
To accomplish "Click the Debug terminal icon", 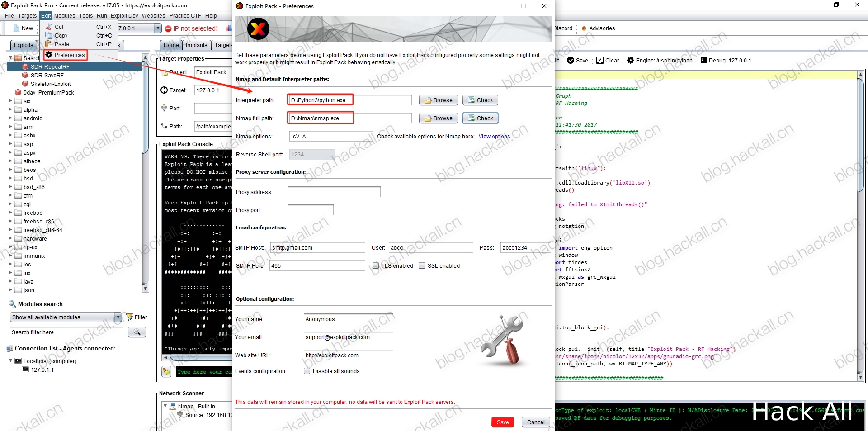I will tap(704, 60).
